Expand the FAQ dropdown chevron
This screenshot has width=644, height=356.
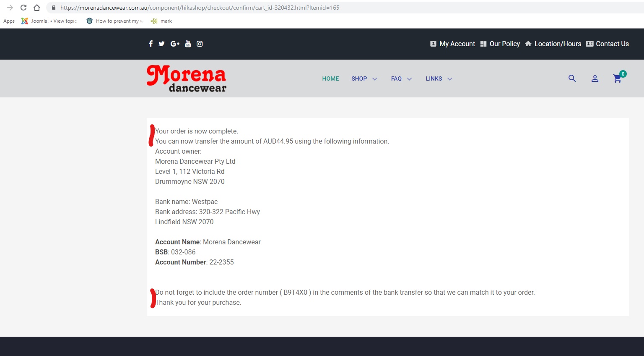(410, 79)
